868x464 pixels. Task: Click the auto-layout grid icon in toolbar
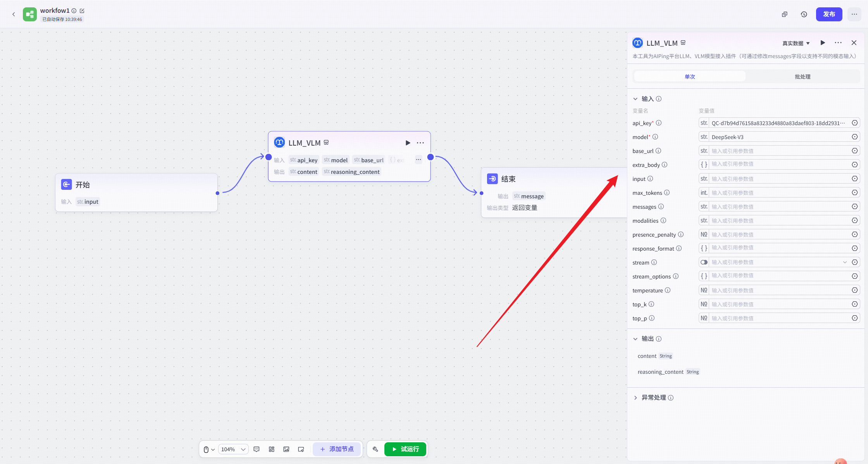tap(272, 449)
